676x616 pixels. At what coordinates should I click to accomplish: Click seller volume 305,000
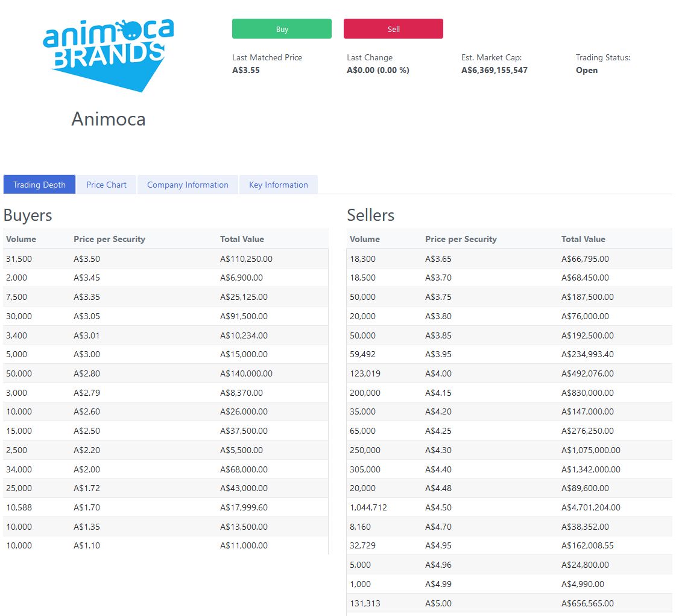click(365, 469)
